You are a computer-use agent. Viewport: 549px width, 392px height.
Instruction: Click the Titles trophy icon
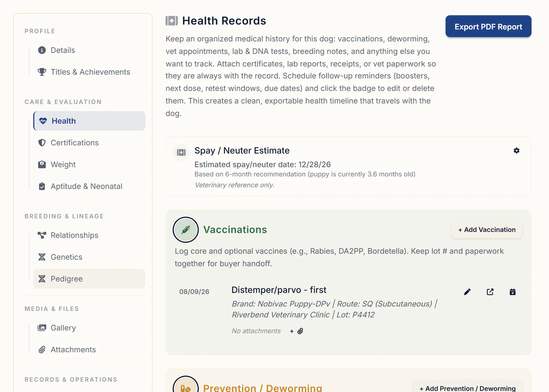(x=42, y=72)
